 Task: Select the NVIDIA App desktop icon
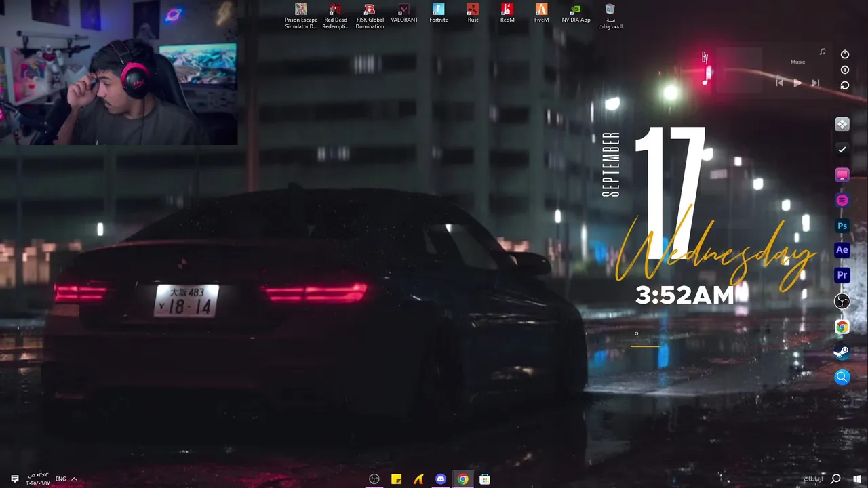pos(576,14)
